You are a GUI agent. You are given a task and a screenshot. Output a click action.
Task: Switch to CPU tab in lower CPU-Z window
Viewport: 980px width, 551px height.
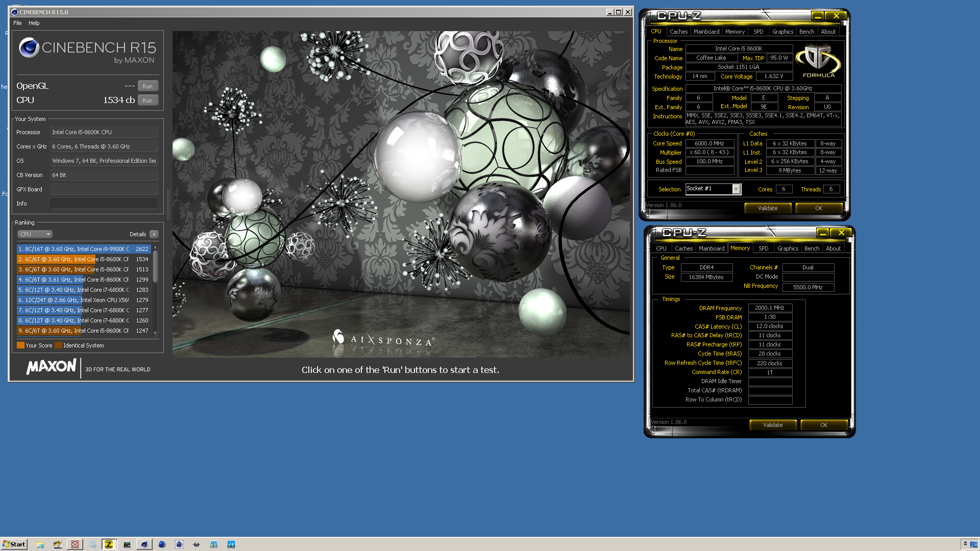tap(661, 248)
